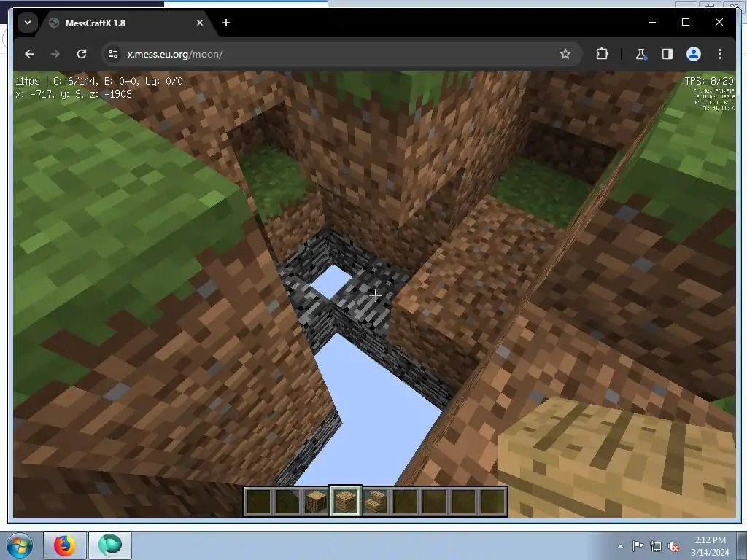Close the Chrome window

click(x=719, y=22)
